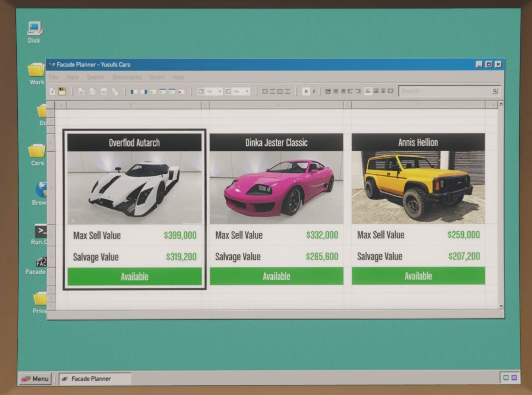Click the Dinka Jester Classic car image

coord(276,187)
